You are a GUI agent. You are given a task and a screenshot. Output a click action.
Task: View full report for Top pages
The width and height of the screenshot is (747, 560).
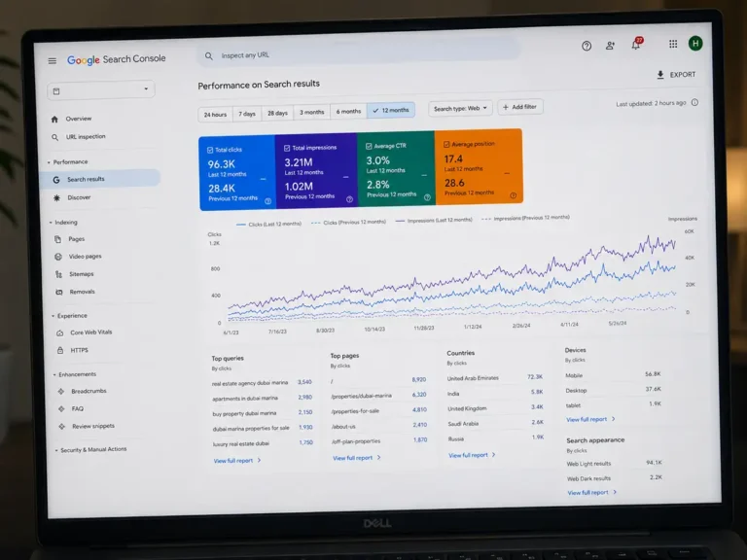click(x=356, y=458)
